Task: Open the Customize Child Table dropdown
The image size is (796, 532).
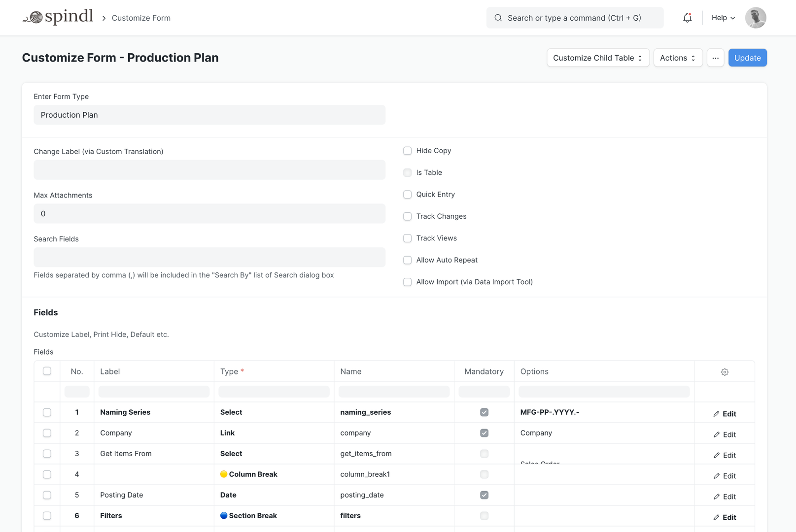Action: tap(597, 58)
